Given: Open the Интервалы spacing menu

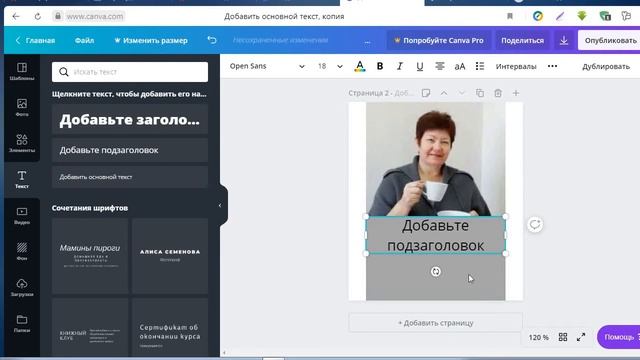Looking at the screenshot, I should pos(516,66).
